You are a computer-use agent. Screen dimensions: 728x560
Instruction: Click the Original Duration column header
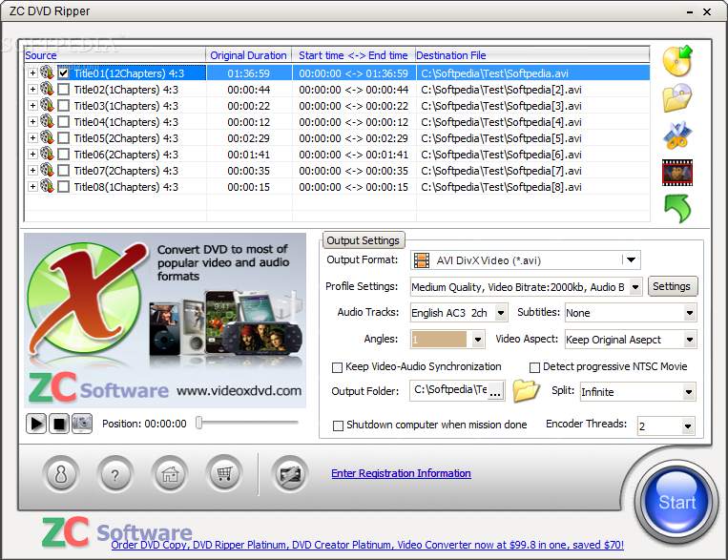click(248, 55)
